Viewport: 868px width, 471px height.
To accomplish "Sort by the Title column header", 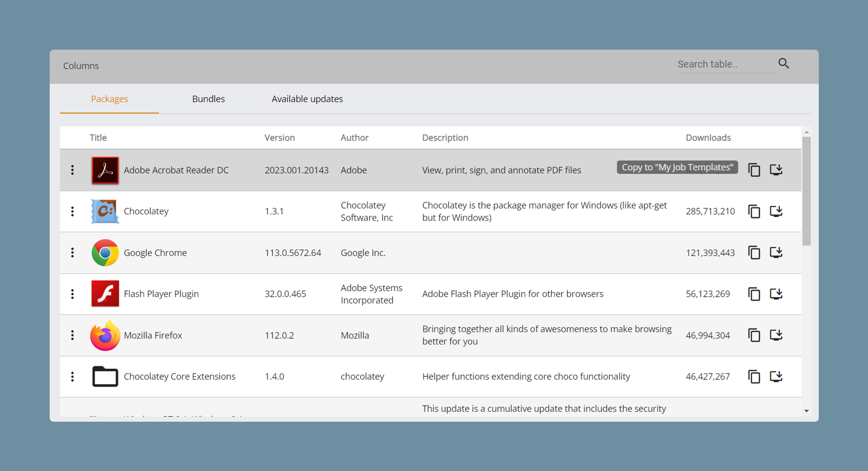I will [x=98, y=138].
